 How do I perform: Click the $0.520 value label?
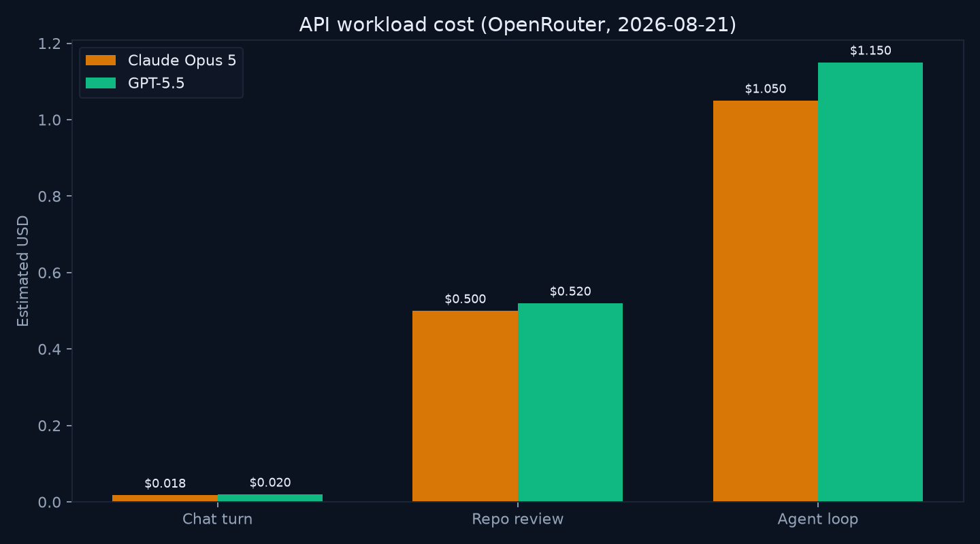tap(570, 292)
